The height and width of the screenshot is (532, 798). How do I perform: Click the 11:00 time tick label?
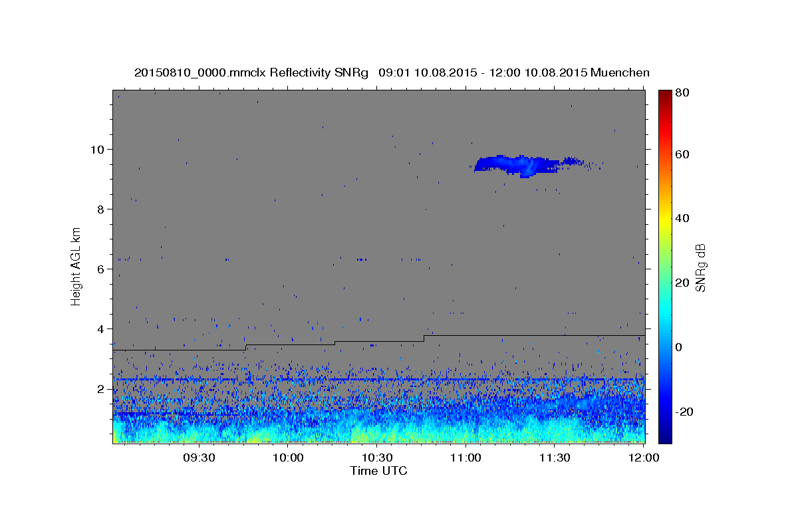tap(465, 458)
